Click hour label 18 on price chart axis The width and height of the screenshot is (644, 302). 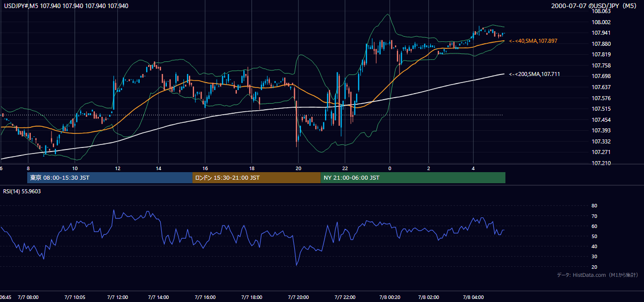click(x=251, y=168)
